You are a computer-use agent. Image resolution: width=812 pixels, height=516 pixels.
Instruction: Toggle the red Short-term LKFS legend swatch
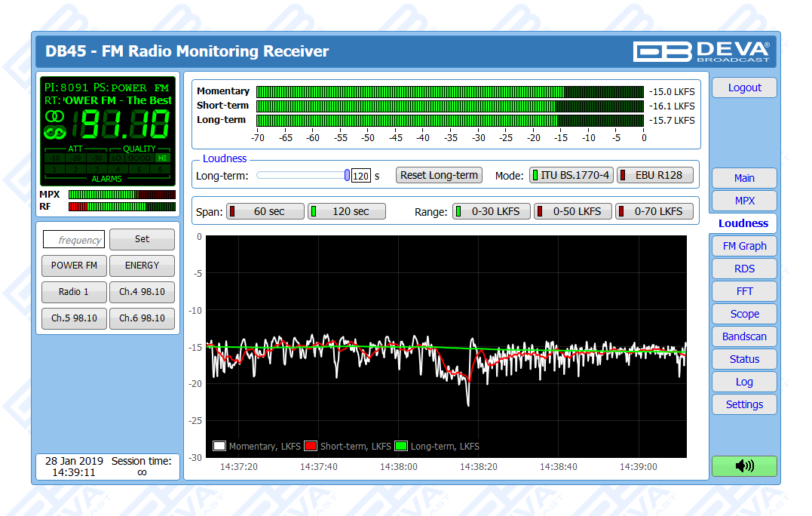coord(311,446)
